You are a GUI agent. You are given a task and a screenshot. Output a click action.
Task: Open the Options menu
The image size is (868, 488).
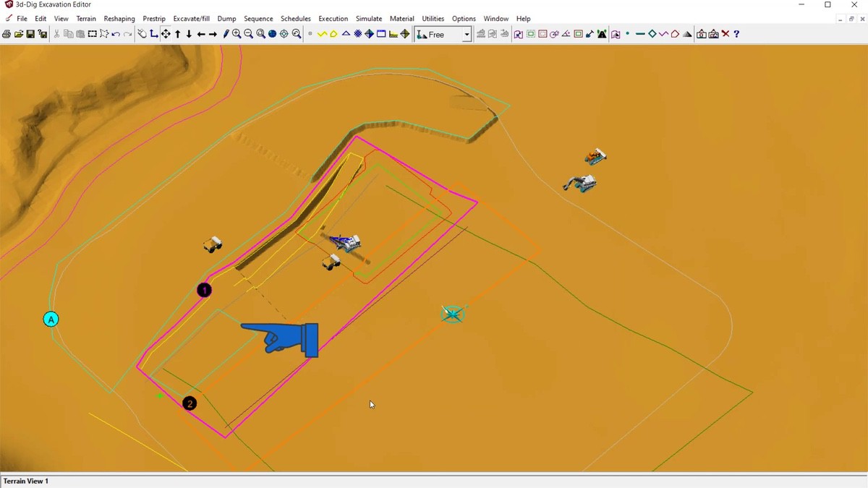(464, 19)
